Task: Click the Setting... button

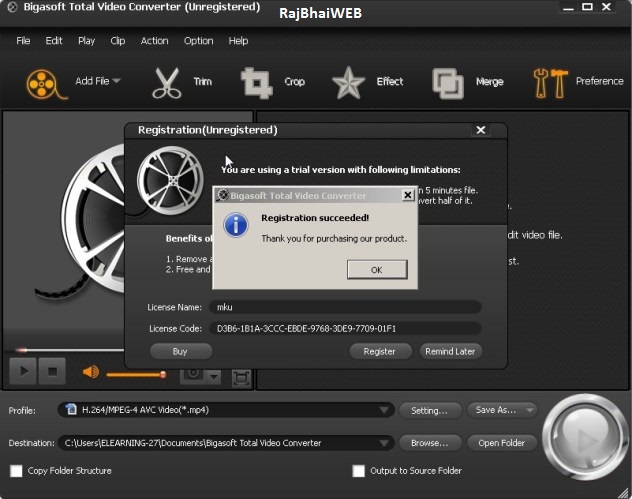Action: [x=429, y=410]
